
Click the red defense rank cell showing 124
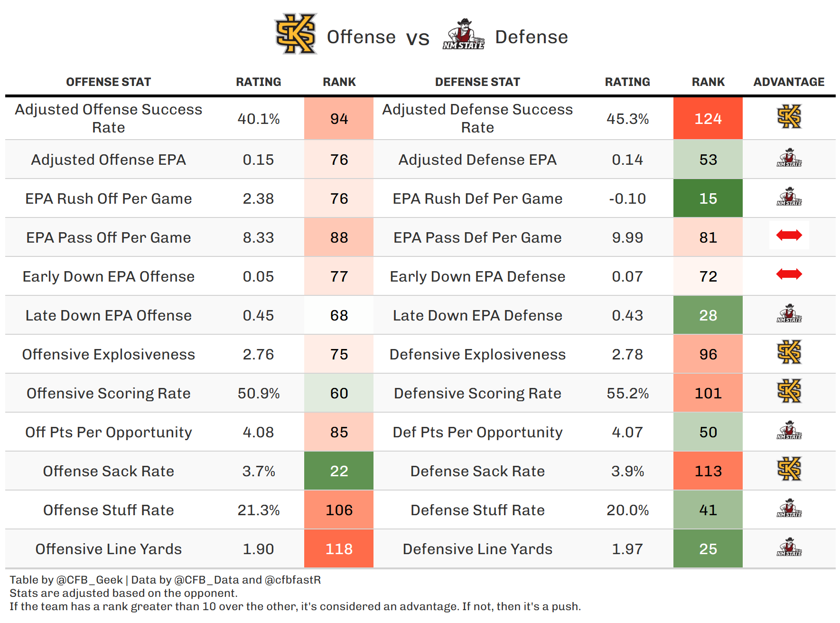coord(708,119)
